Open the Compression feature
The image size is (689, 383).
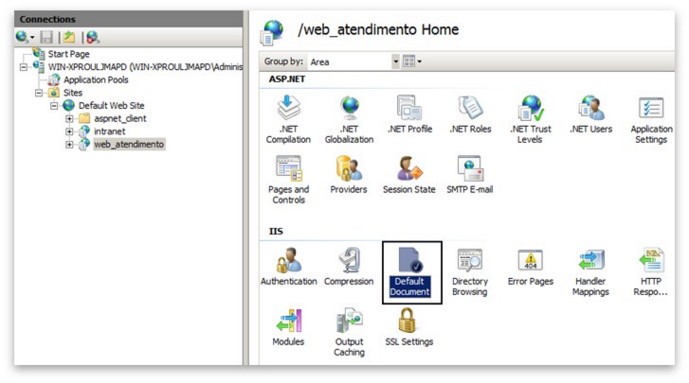coord(349,266)
